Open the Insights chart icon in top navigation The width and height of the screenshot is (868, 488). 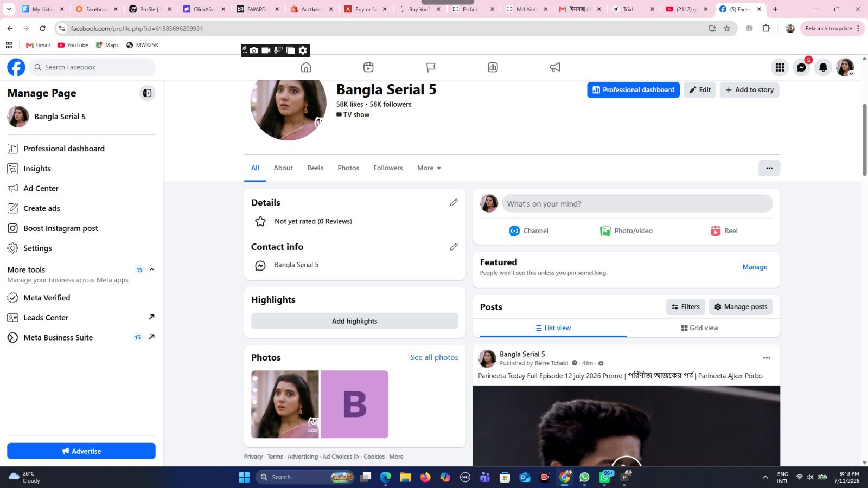pos(493,67)
